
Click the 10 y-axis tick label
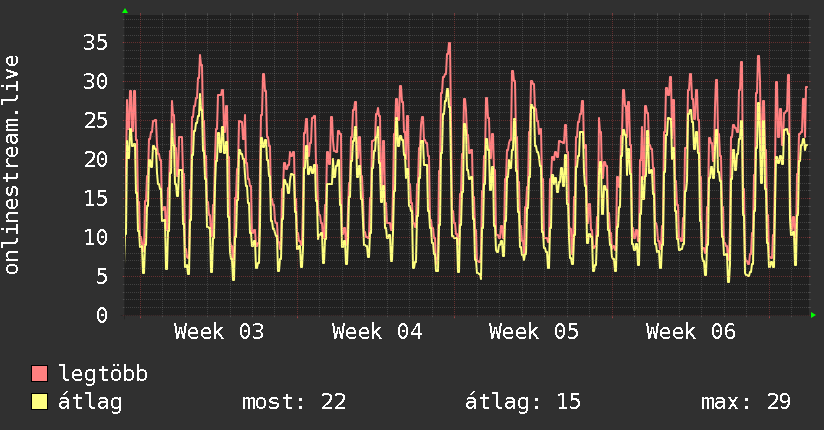pos(95,237)
